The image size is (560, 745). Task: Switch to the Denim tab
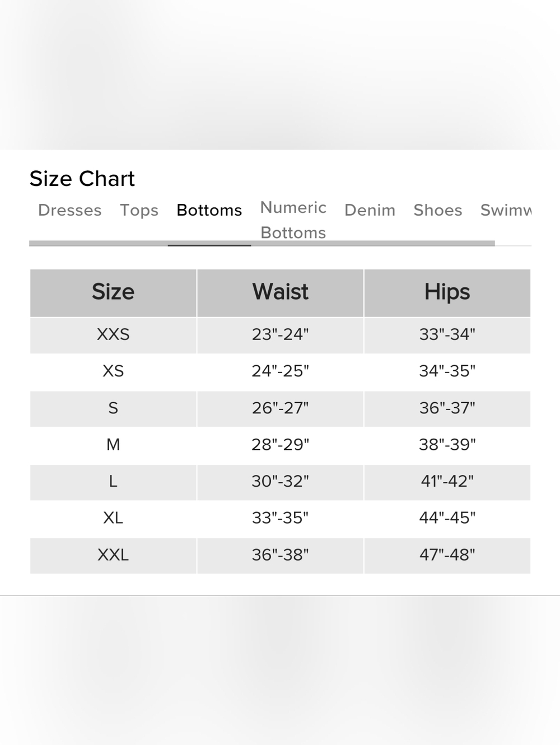click(370, 210)
